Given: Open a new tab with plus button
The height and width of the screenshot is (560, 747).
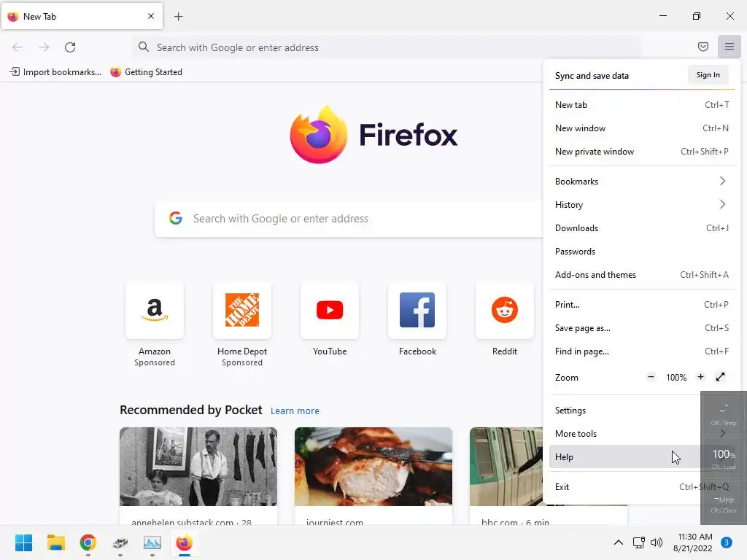Looking at the screenshot, I should (x=178, y=17).
